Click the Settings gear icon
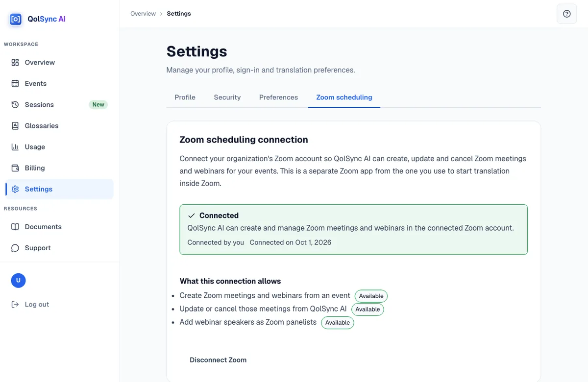588x382 pixels. click(x=15, y=189)
